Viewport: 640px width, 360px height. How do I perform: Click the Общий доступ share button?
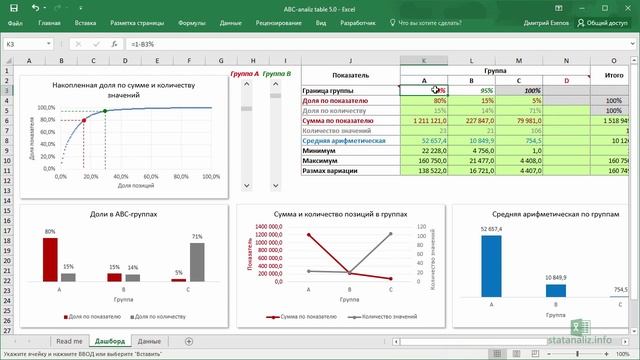[602, 23]
